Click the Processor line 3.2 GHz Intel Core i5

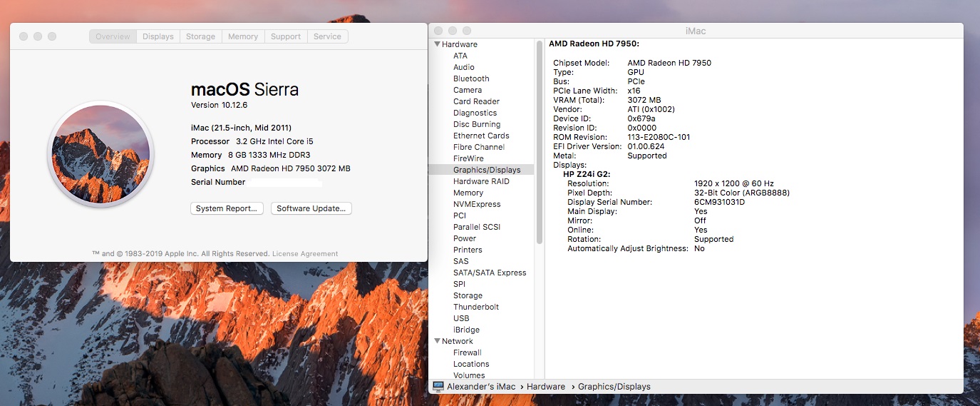252,141
